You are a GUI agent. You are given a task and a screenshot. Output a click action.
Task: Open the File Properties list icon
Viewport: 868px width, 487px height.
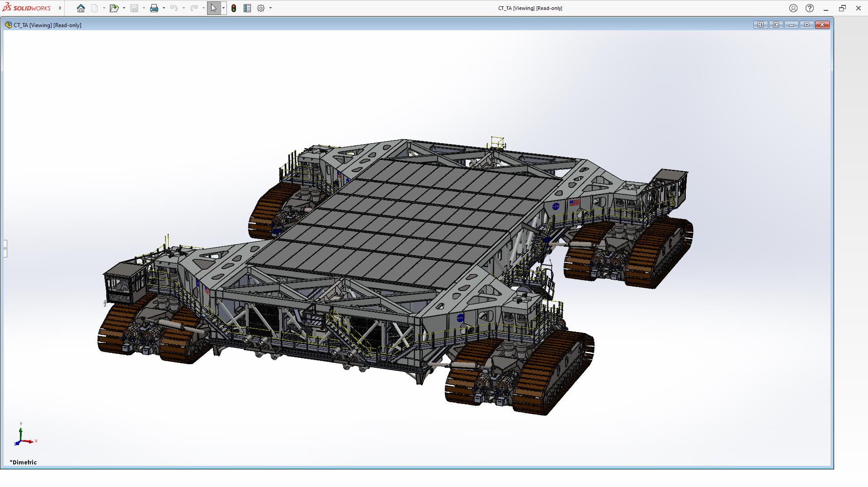pos(247,8)
